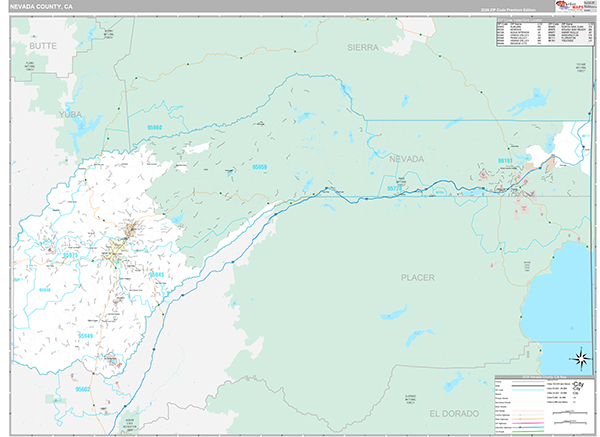Open the ZIP Code Index table
This screenshot has width=600, height=437.
pos(545,32)
